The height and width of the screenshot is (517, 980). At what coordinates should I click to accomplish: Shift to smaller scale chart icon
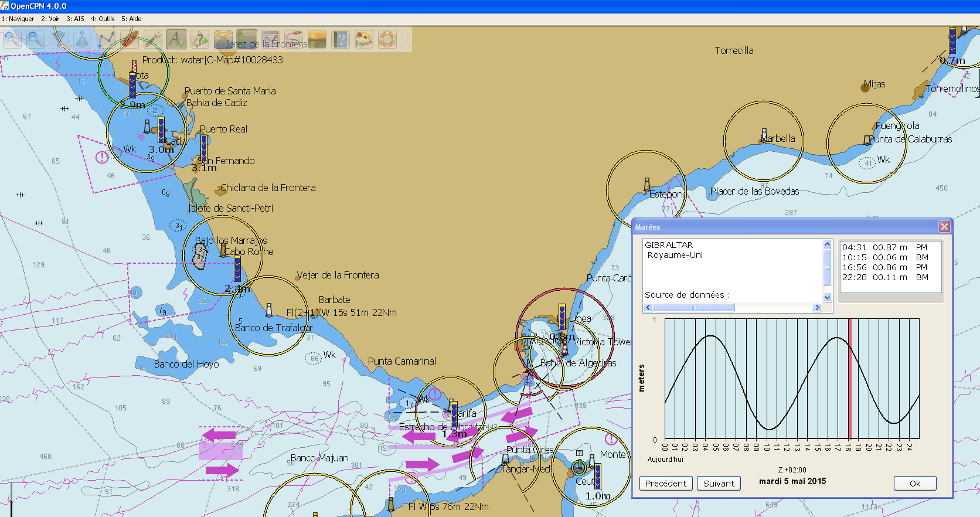[82, 39]
